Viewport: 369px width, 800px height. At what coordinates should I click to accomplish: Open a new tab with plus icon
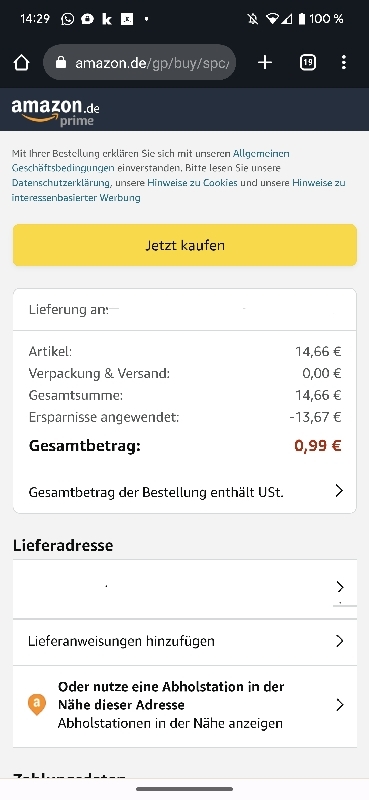(265, 63)
